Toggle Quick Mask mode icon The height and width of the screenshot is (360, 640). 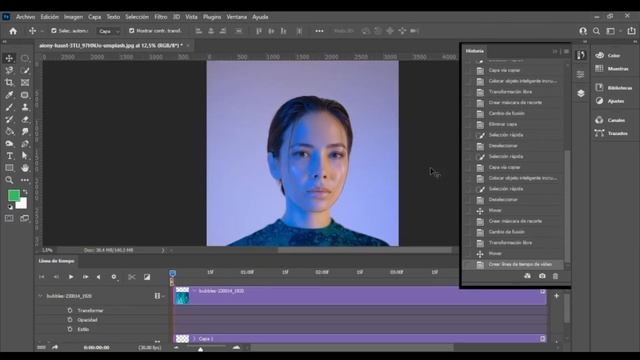(9, 219)
